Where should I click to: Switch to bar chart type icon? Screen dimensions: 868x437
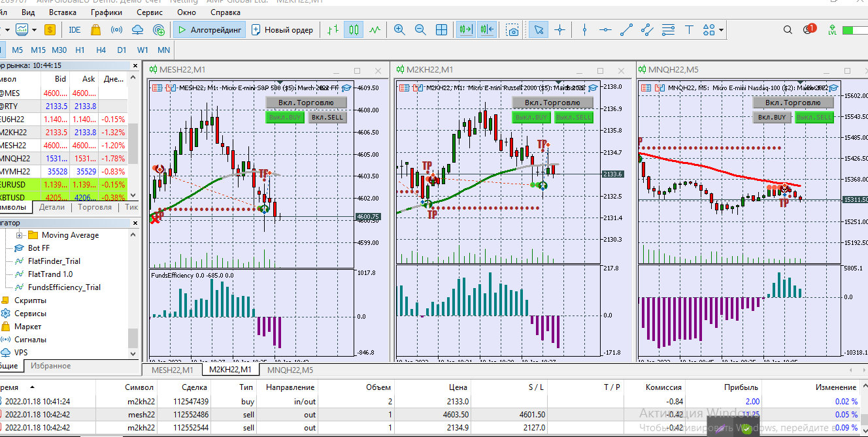[x=333, y=29]
